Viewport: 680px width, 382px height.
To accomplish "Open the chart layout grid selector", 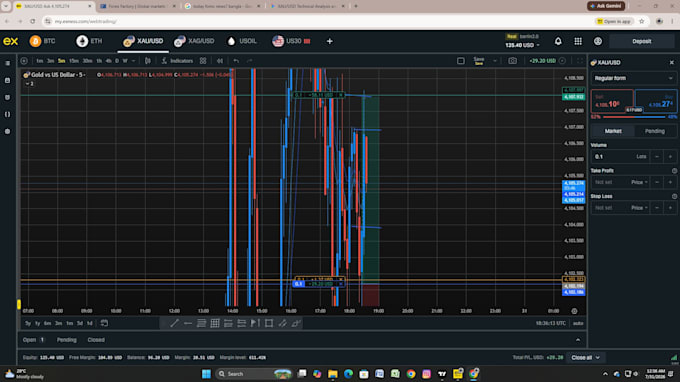I will [x=203, y=61].
